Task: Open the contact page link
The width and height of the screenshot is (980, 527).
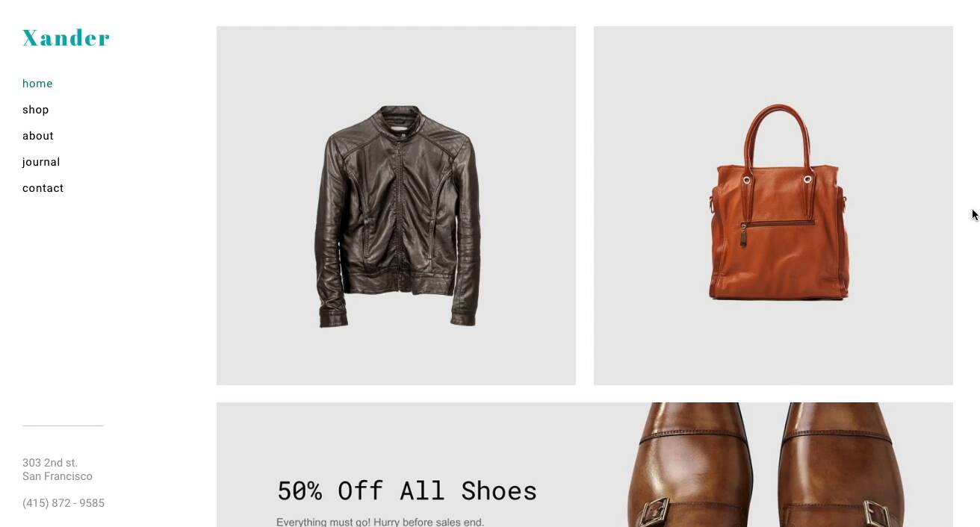Action: [x=43, y=188]
